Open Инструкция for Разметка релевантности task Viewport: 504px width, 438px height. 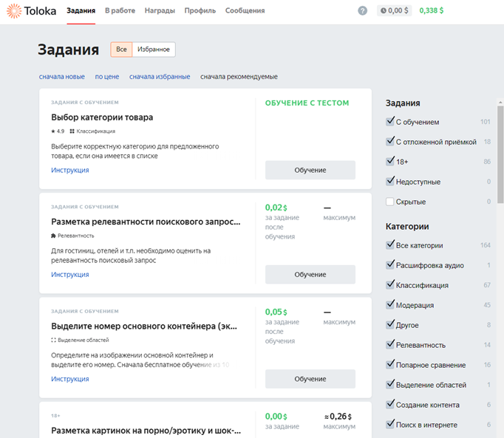70,275
